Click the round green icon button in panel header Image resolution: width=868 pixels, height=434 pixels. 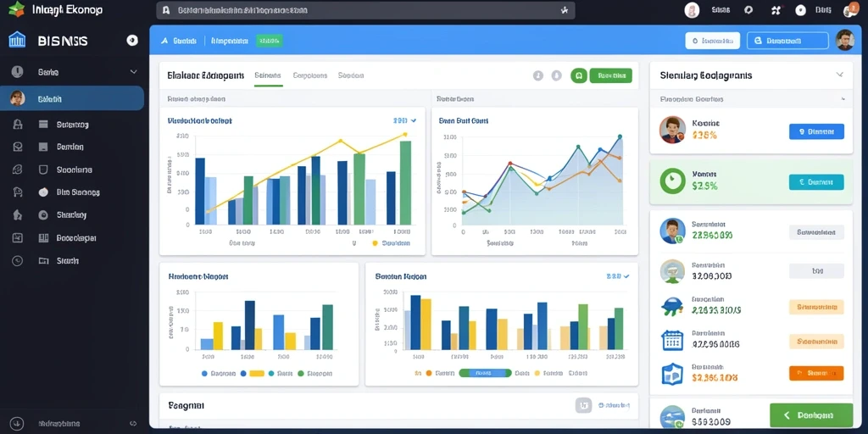(x=578, y=75)
